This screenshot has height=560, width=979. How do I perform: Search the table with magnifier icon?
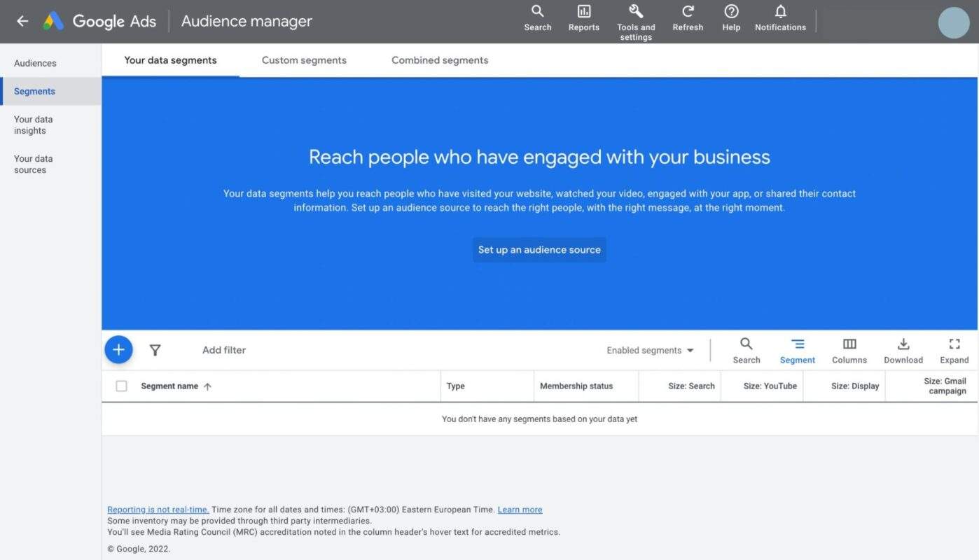point(746,350)
